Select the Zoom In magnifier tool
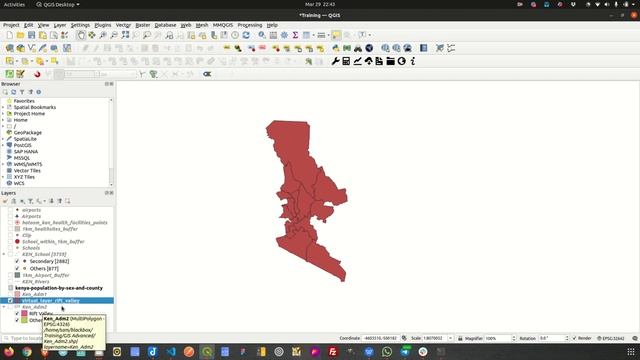Viewport: 640px width, 360px height. [103, 35]
